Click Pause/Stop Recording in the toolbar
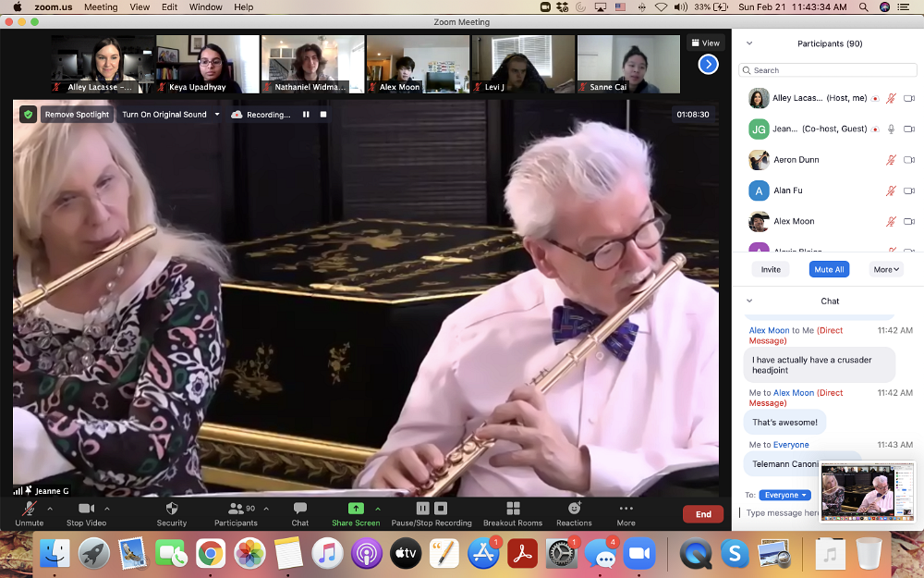Image resolution: width=924 pixels, height=578 pixels. coord(432,513)
